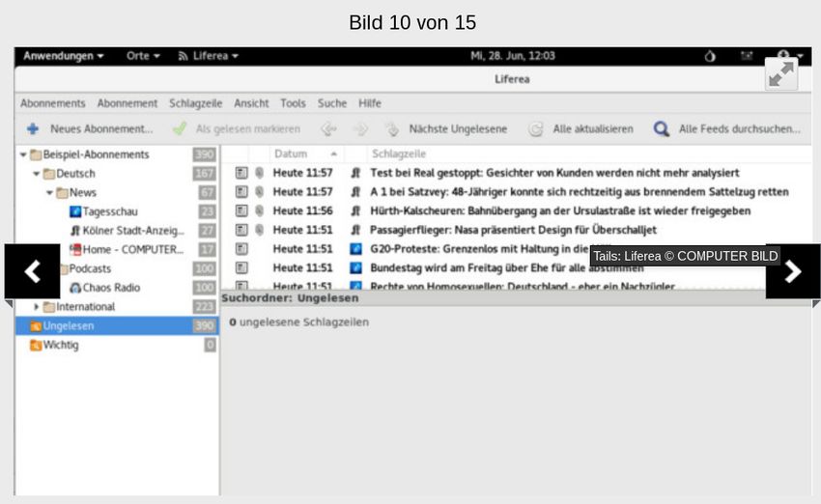Go to the previous gallery image
This screenshot has width=821, height=504.
pos(33,271)
